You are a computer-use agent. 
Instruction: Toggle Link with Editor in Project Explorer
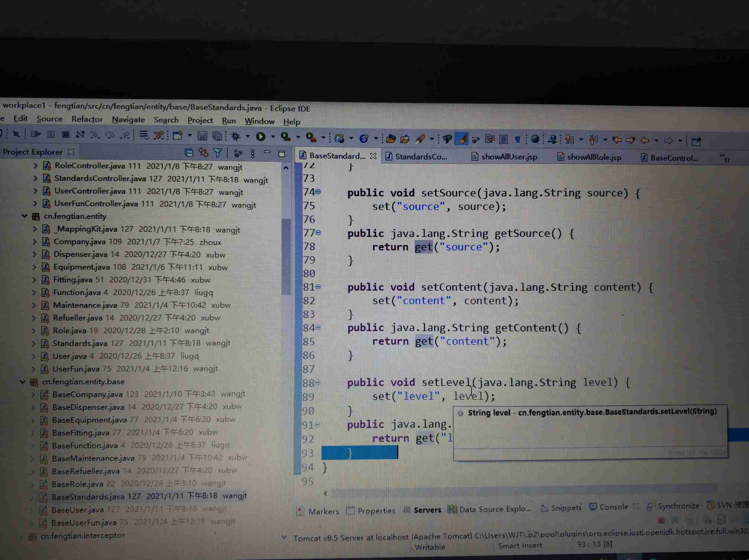tap(203, 153)
